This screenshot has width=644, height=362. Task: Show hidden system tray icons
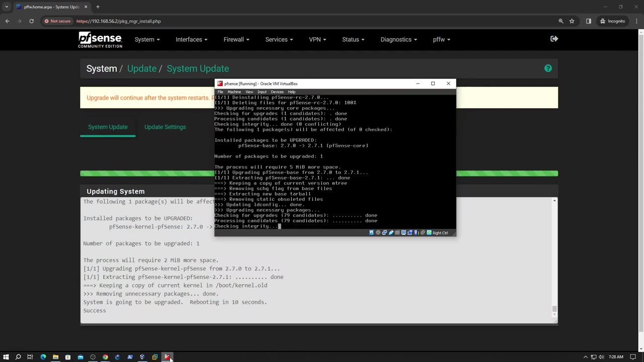tap(585, 357)
